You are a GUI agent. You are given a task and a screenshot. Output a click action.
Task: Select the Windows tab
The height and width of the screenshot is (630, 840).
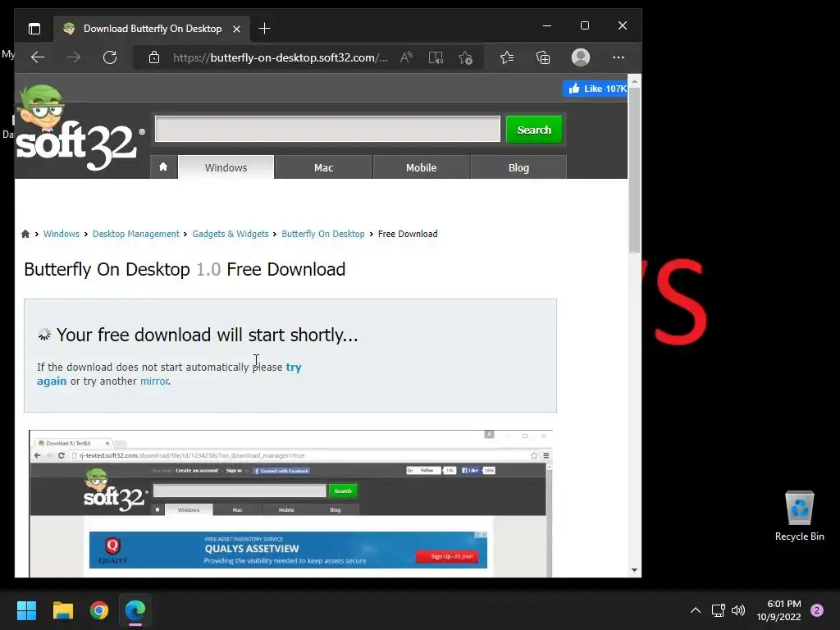226,167
